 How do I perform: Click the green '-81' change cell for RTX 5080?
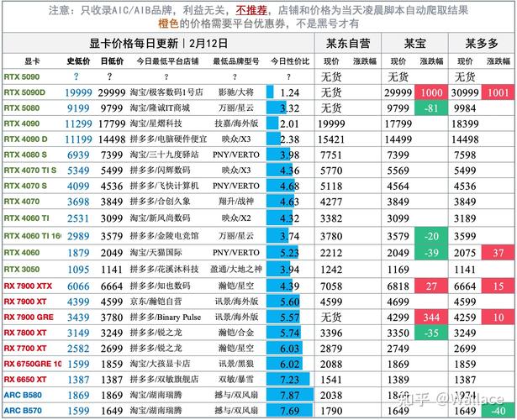pyautogui.click(x=431, y=108)
